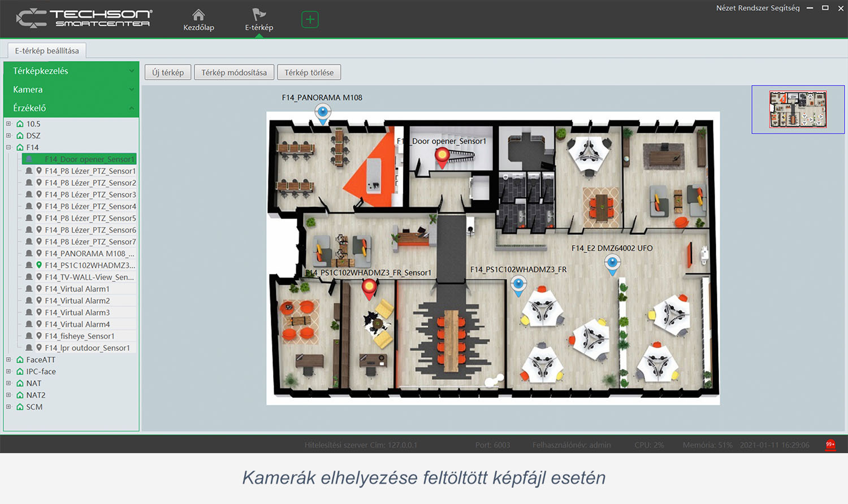Click the Kezdőlap home icon
Viewport: 848px width, 504px height.
(198, 15)
